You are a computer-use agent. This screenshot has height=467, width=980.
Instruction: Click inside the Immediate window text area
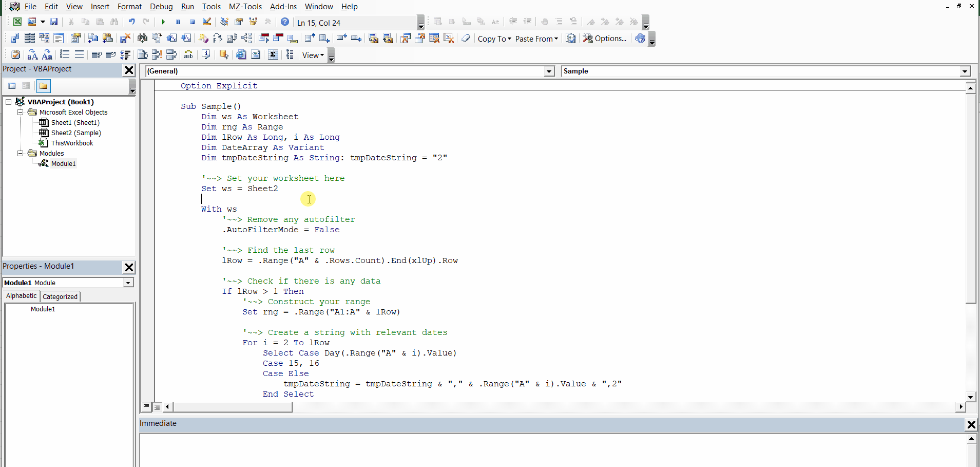click(553, 450)
